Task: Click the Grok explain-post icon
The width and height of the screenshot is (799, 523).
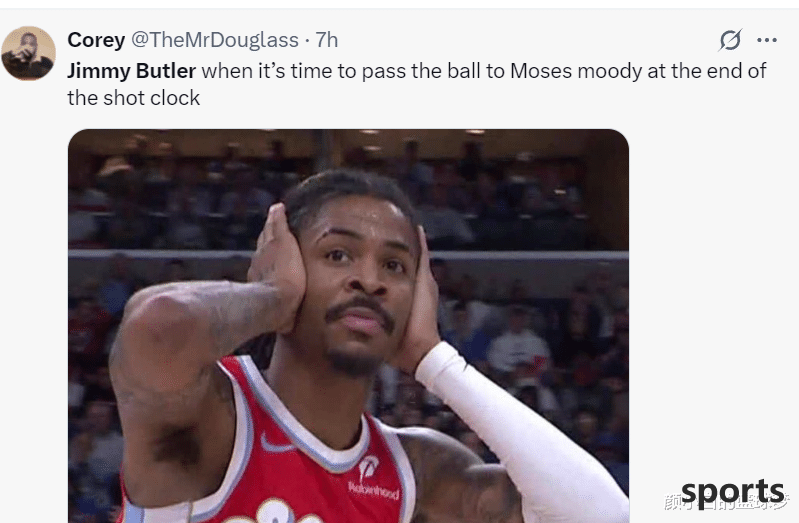Action: tap(730, 40)
